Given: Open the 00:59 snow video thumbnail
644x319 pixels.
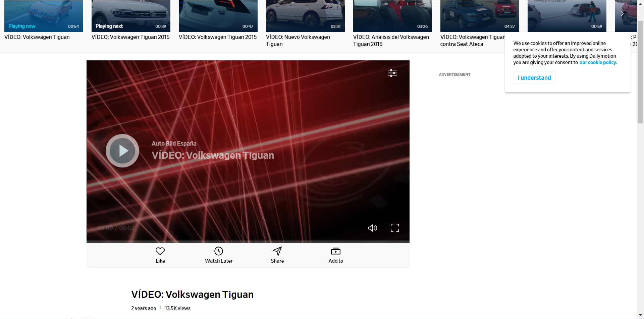Looking at the screenshot, I should [567, 16].
